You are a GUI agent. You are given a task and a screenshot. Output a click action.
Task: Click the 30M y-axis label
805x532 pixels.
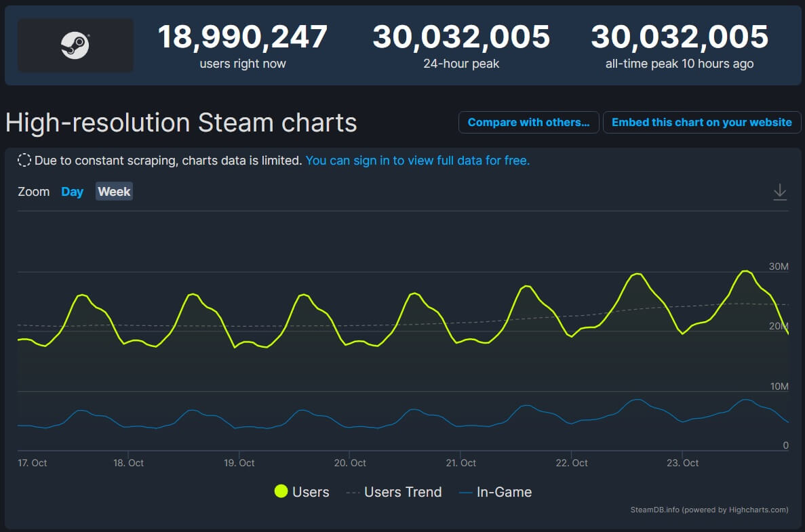(x=778, y=266)
